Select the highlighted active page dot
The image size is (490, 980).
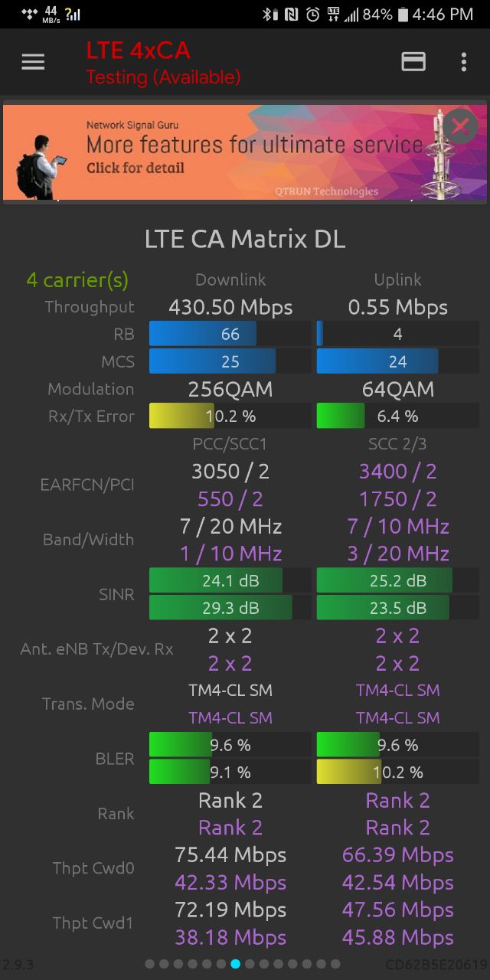236,964
